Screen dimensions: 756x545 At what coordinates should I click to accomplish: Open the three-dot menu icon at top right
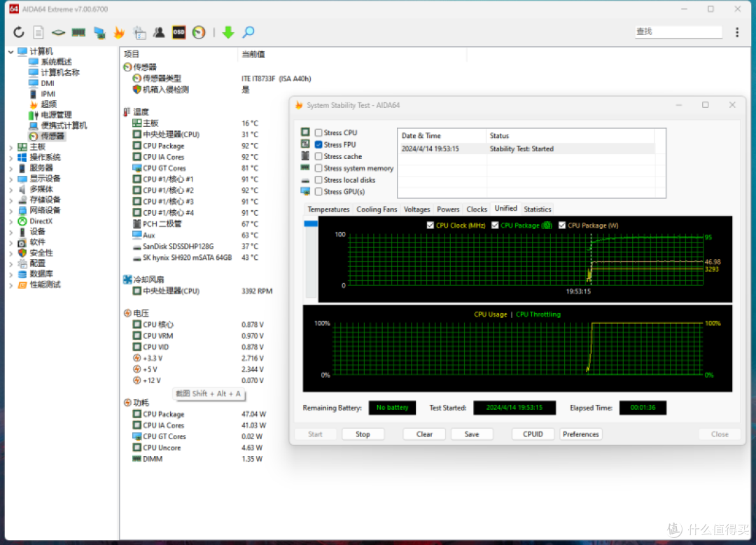[736, 32]
